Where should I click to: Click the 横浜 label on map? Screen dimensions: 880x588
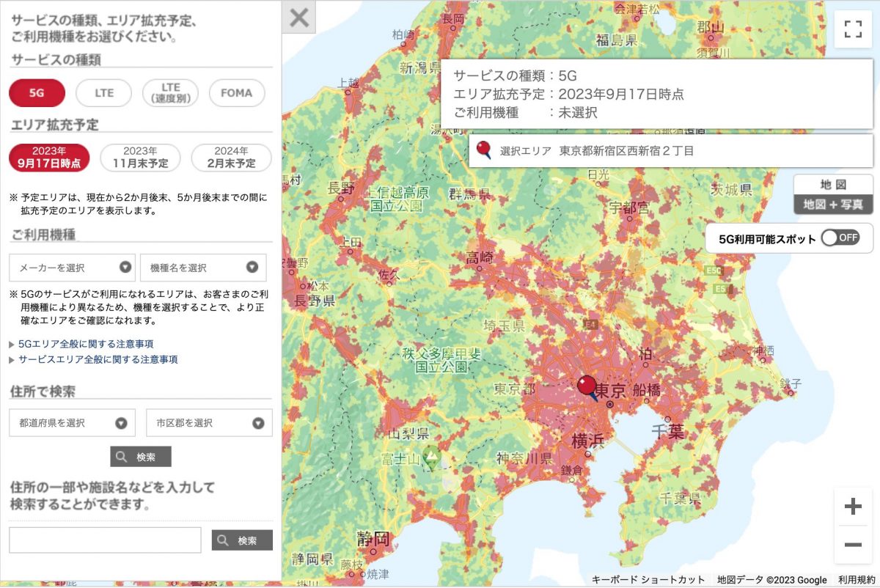[587, 441]
